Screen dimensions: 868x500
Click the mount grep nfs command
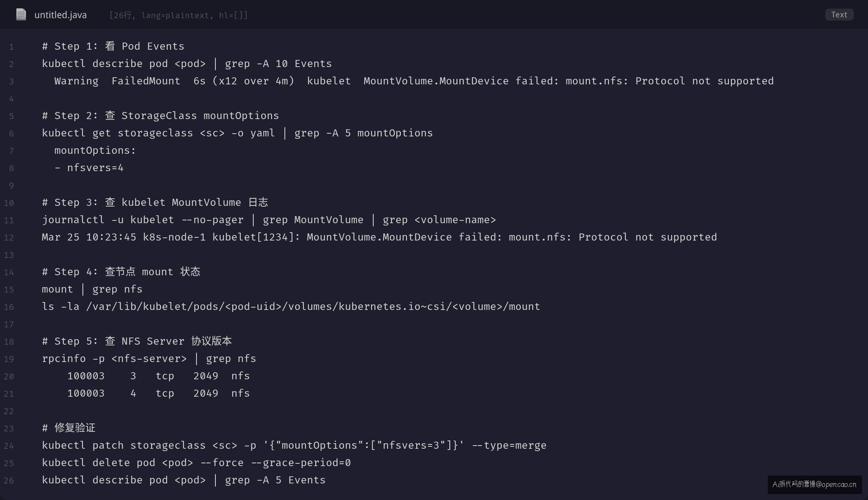click(x=92, y=289)
